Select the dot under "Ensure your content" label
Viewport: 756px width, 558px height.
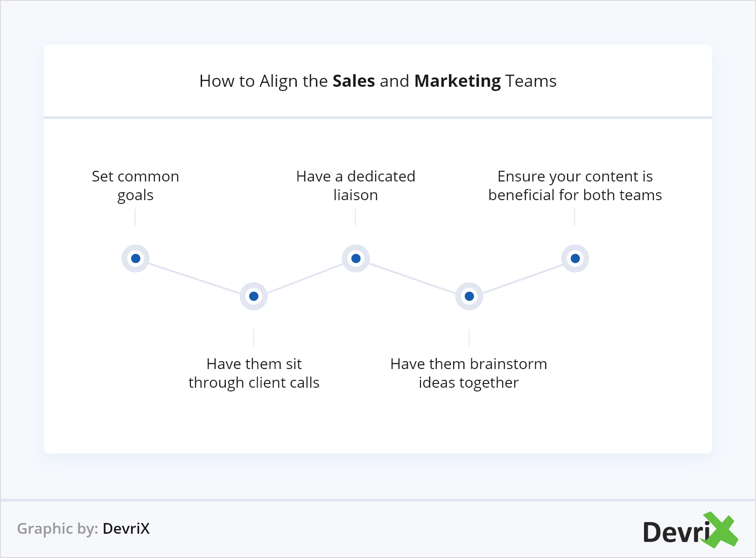[x=575, y=258]
